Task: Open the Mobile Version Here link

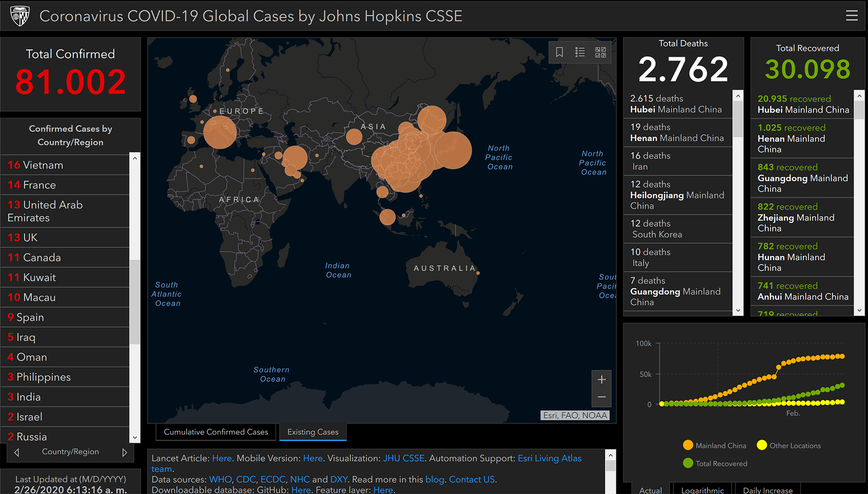Action: click(313, 458)
